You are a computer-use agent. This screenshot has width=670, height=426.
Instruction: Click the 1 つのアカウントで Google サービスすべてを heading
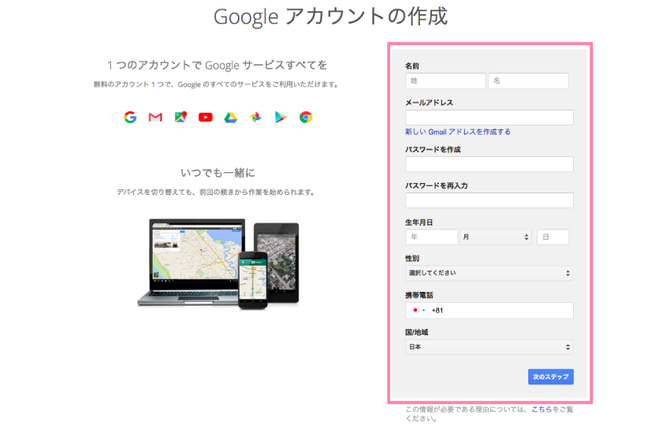click(217, 65)
